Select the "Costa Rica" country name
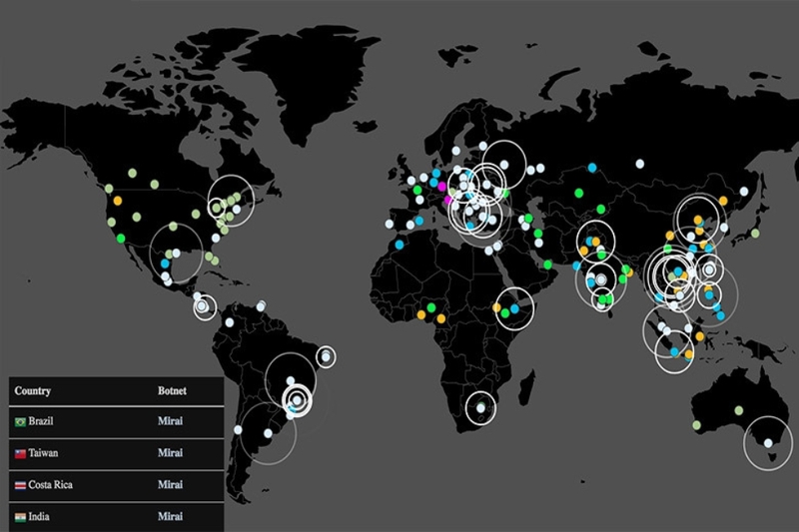This screenshot has width=799, height=532. pos(51,485)
